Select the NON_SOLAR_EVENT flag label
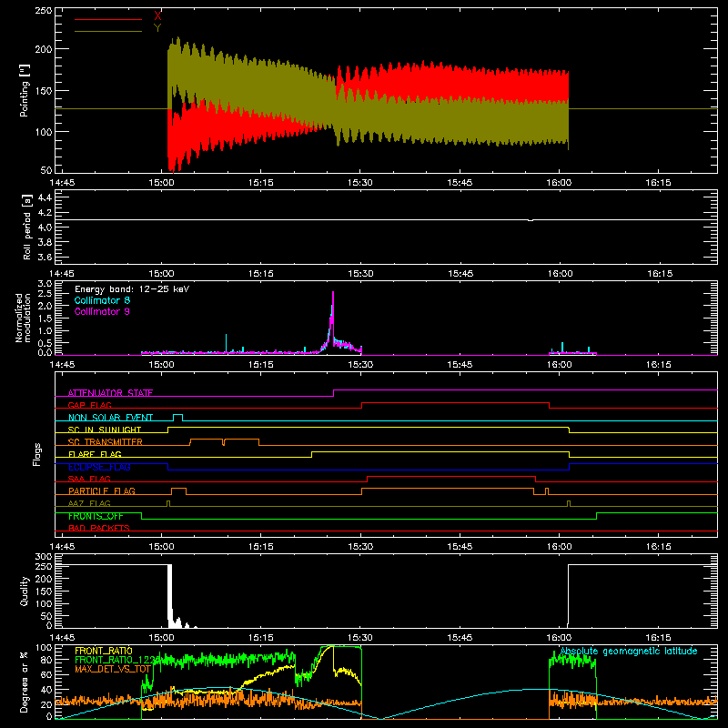The image size is (728, 728). click(110, 418)
